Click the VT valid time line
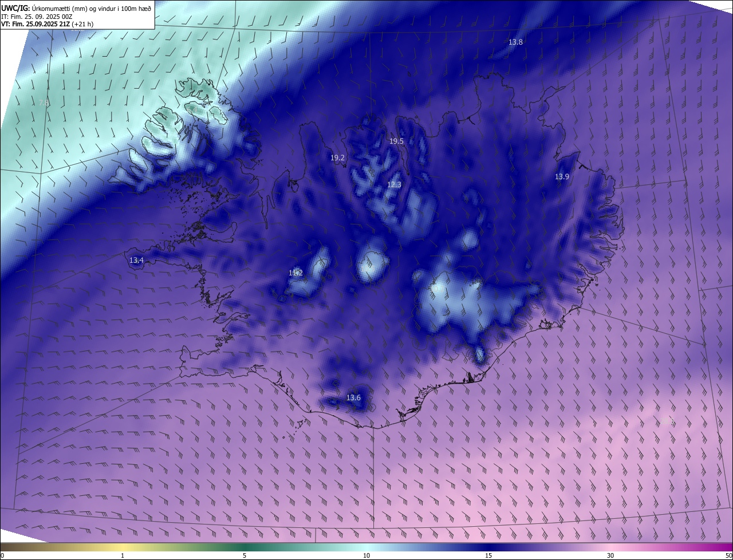Viewport: 733px width, 560px height. click(x=47, y=24)
